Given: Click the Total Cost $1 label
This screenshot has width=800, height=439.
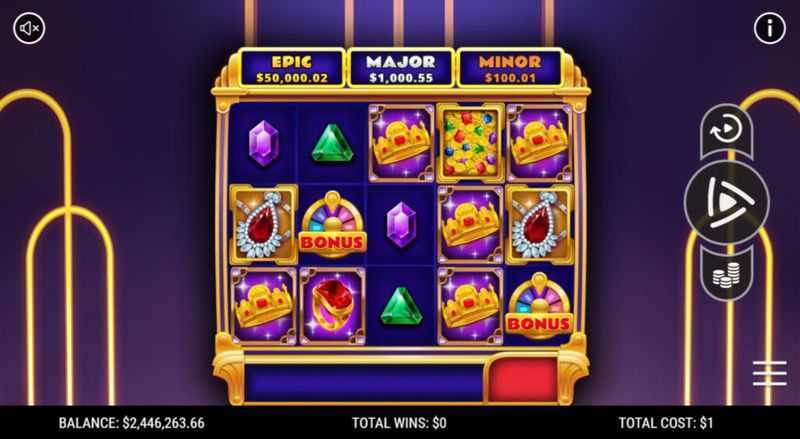Looking at the screenshot, I should click(665, 423).
